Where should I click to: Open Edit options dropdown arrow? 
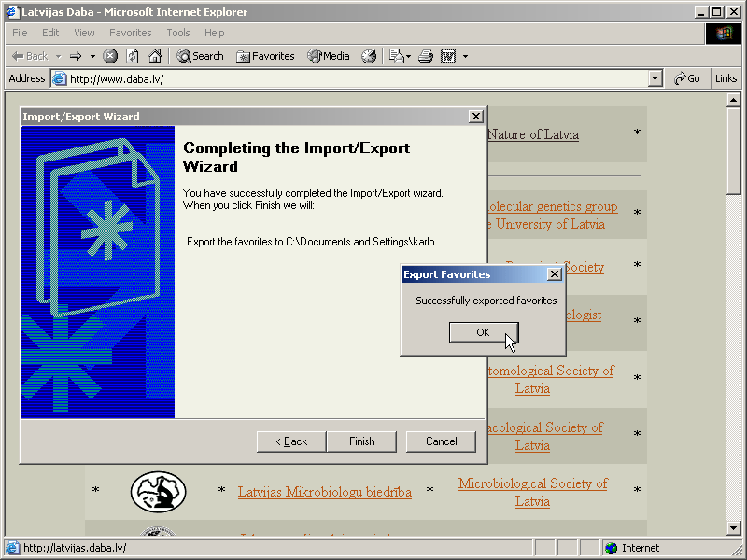[x=465, y=56]
